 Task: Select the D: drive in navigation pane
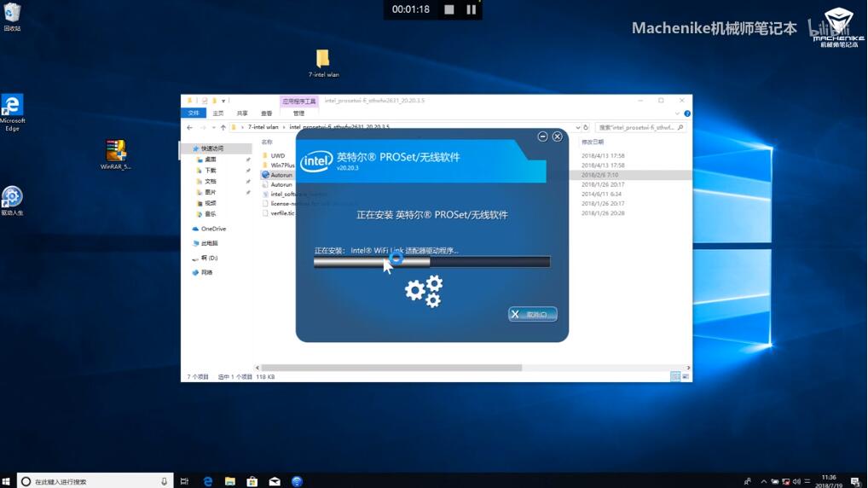pos(209,258)
